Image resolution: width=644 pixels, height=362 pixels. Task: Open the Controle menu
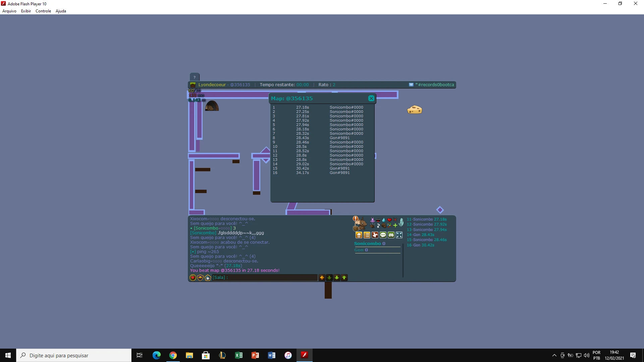43,11
